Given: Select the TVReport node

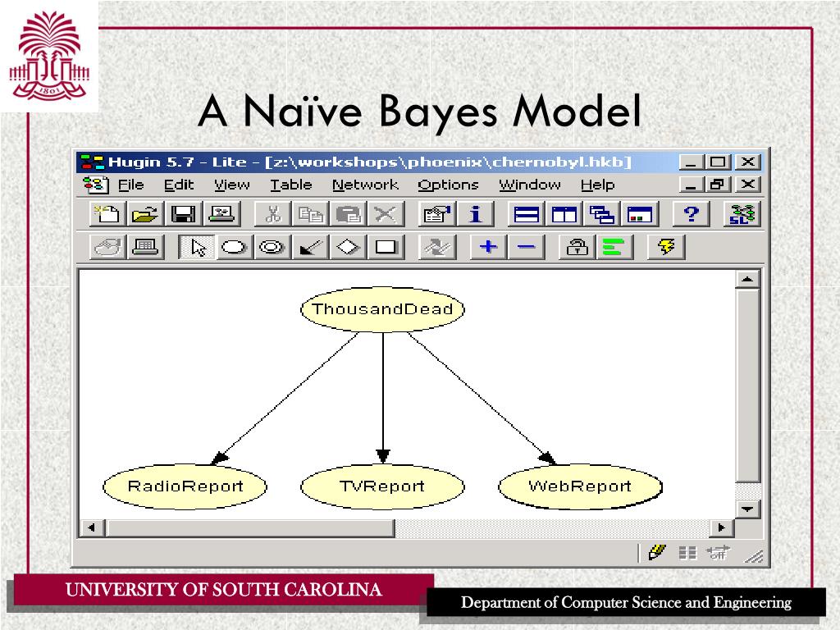Looking at the screenshot, I should point(382,486).
